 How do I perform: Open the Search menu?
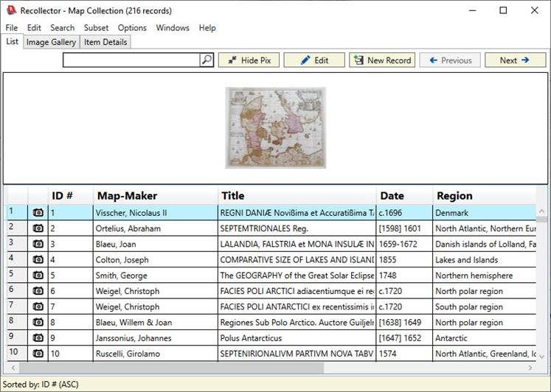[x=62, y=28]
